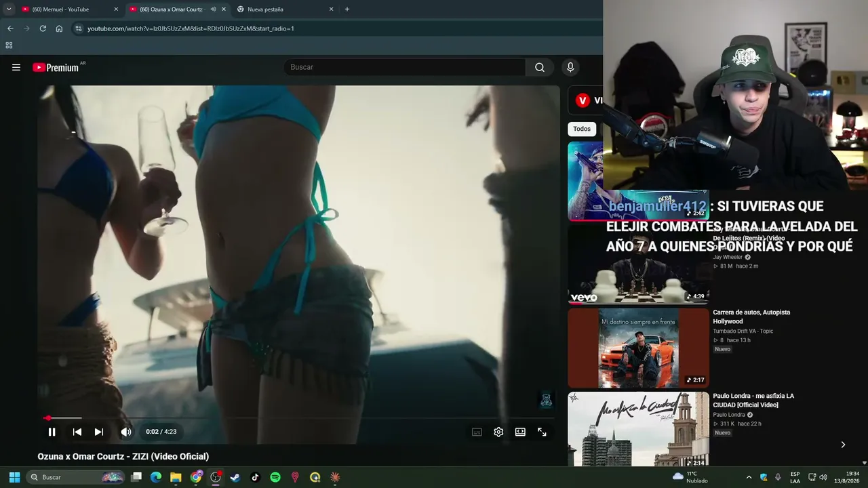Visit the Tumbado Drift VA - Topic channel
Screen dimensions: 868x488
[743, 331]
